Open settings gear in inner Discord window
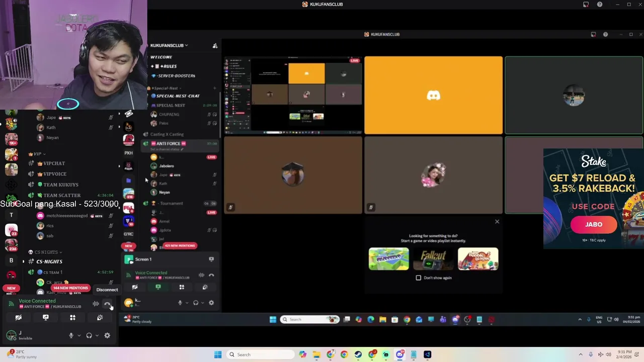The width and height of the screenshot is (644, 362). pyautogui.click(x=211, y=303)
